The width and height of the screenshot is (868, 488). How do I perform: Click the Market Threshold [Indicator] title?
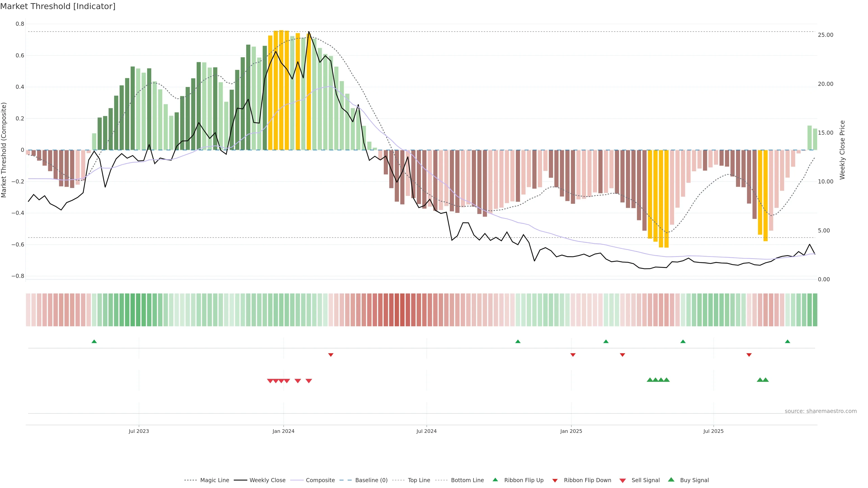[x=58, y=6]
